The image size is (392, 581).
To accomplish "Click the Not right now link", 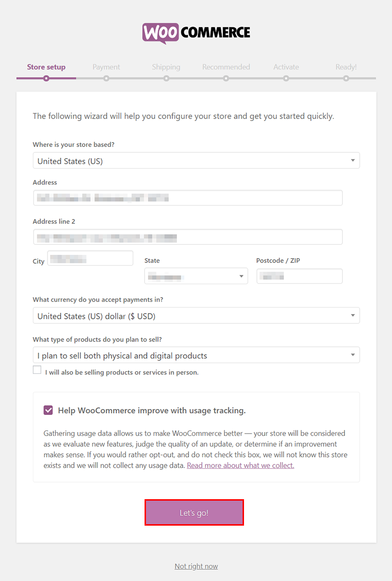I will pyautogui.click(x=196, y=566).
